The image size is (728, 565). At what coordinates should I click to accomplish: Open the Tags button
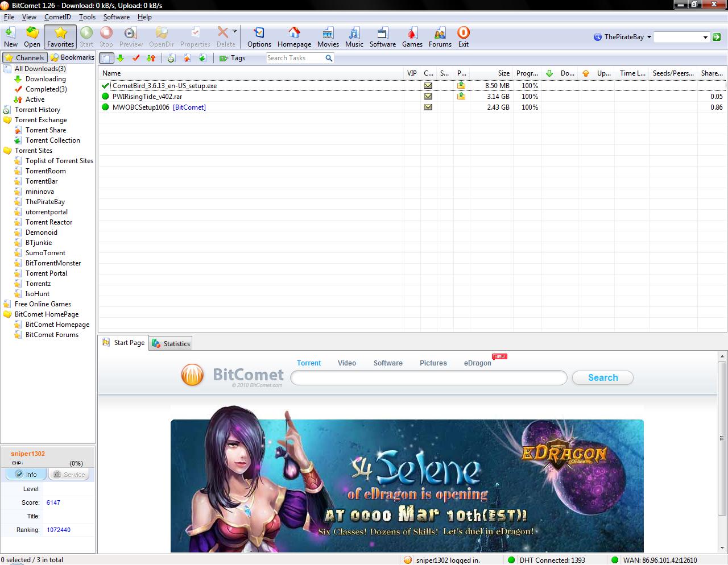tap(232, 58)
